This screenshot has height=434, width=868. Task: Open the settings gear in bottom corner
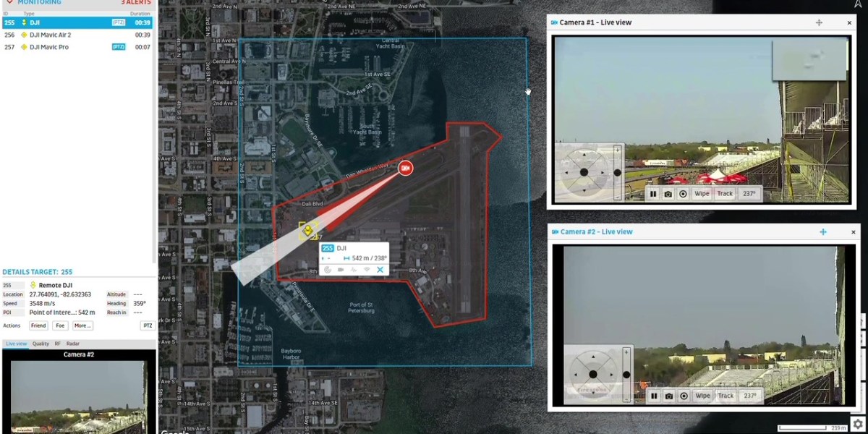(x=857, y=424)
